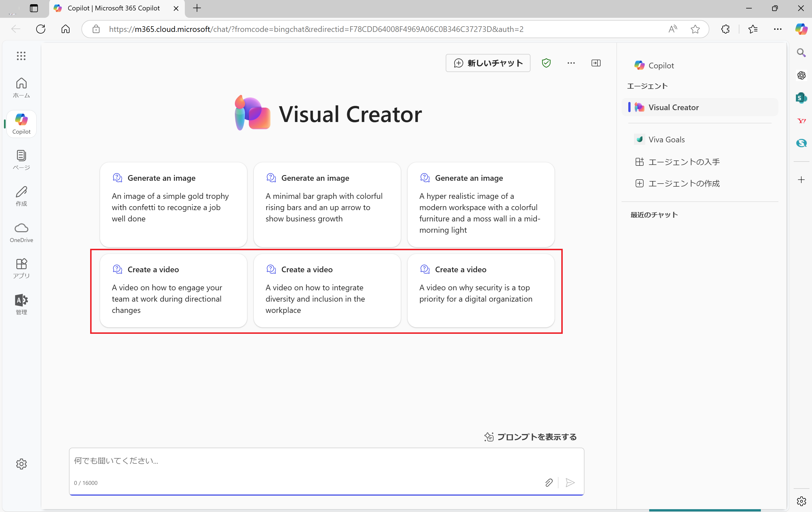Click the browser home button

(x=65, y=29)
